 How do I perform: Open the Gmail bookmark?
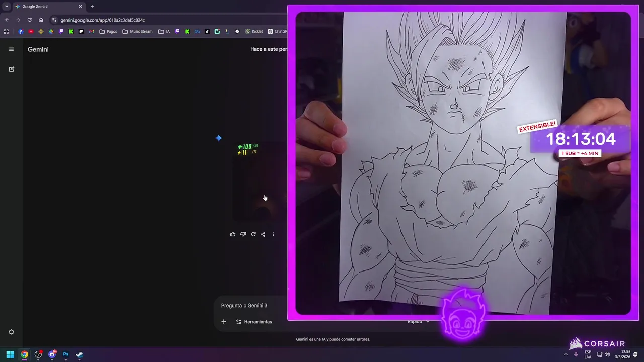pyautogui.click(x=91, y=31)
